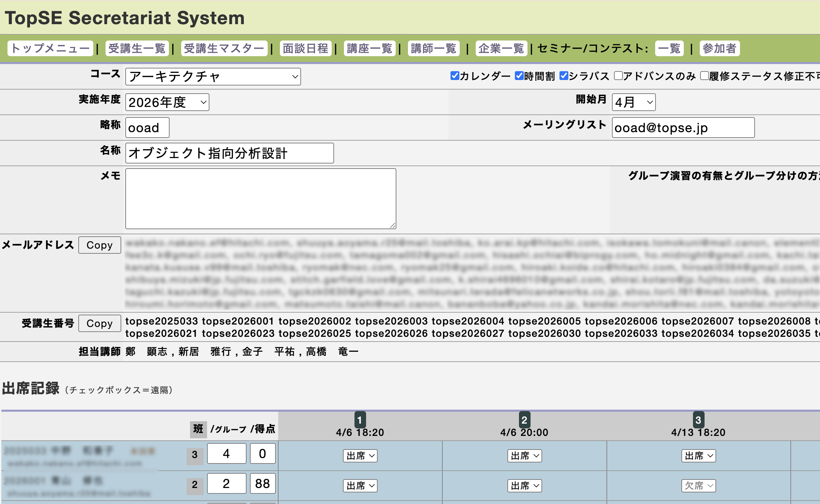Open the 実施年度 dropdown showing 2026年度
This screenshot has width=820, height=504.
pyautogui.click(x=167, y=102)
